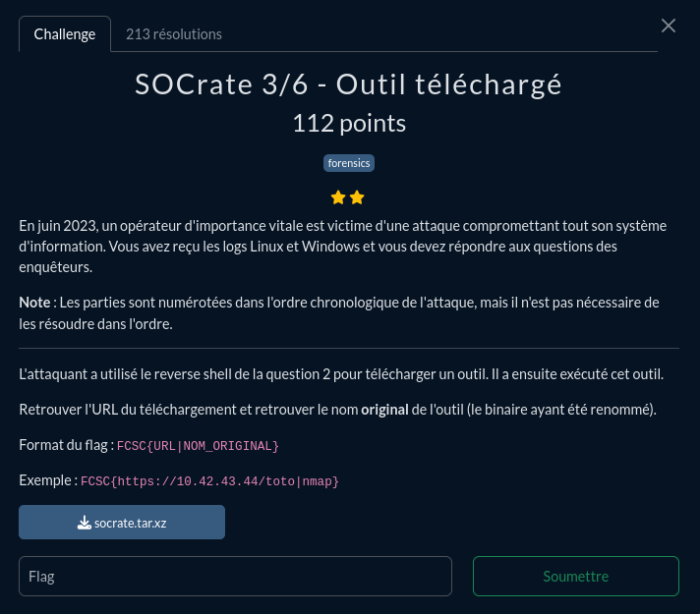The image size is (700, 614).
Task: Click the paragraph starting with En juin 2023
Action: 343,247
